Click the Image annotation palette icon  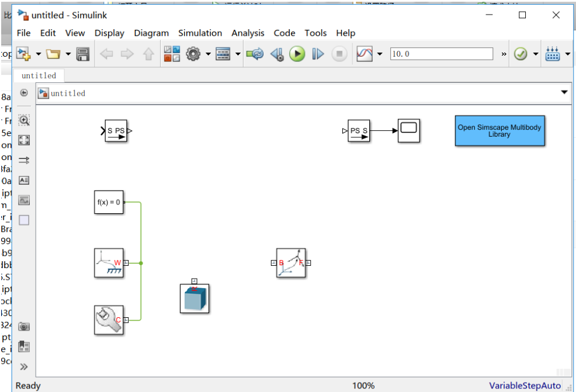[24, 200]
